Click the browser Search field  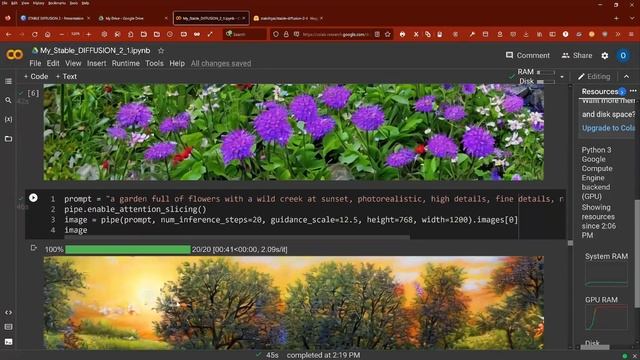coord(245,35)
